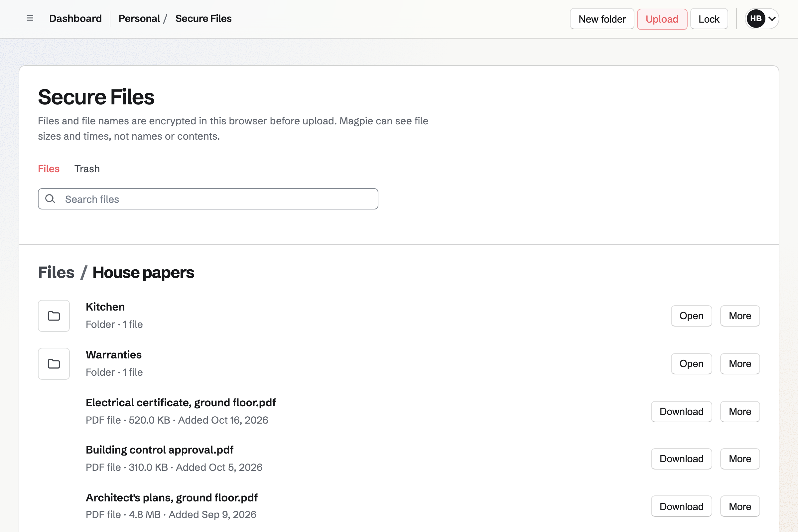Show More options for Warranties
798x532 pixels.
(x=739, y=364)
